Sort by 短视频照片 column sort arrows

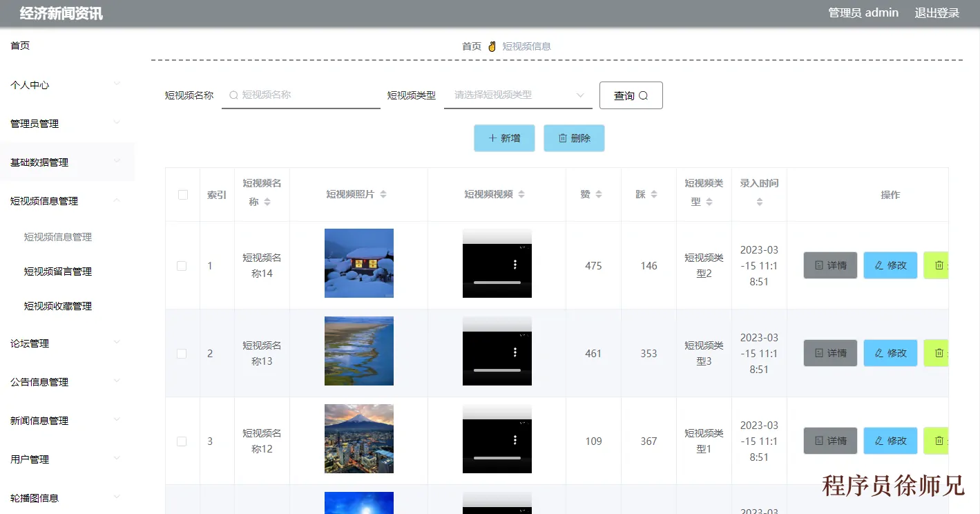pos(383,194)
